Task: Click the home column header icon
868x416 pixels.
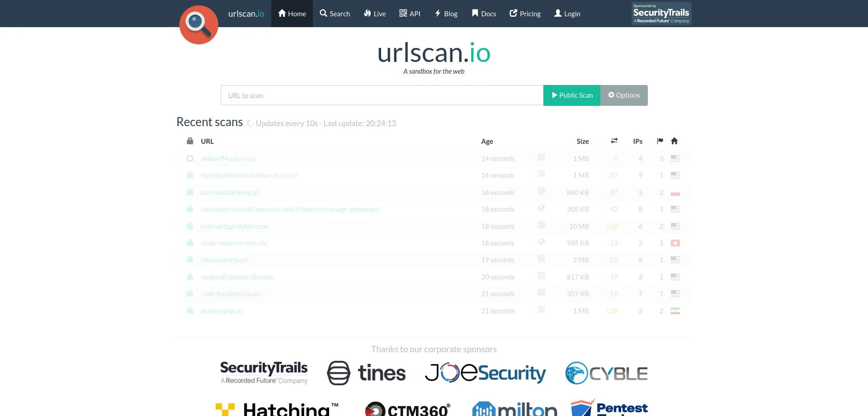Action: (675, 141)
